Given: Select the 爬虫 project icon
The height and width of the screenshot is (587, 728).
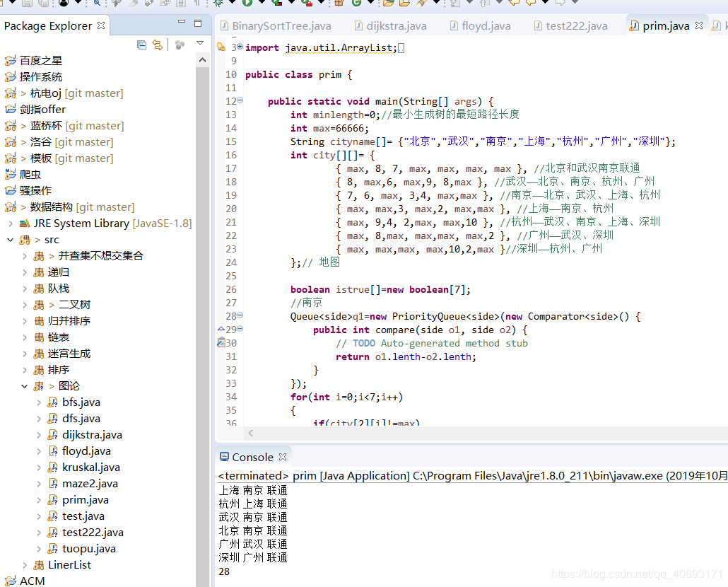Looking at the screenshot, I should (x=10, y=174).
